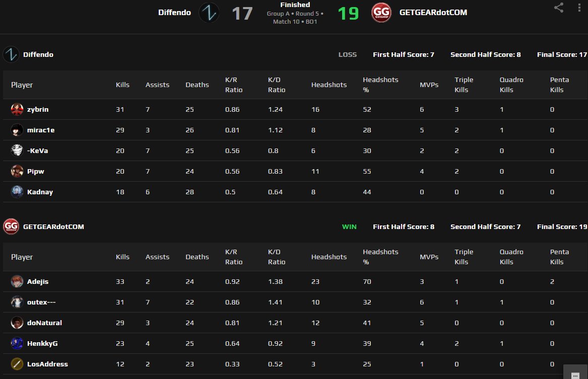Open GETGEARdotCOM team name in header
The height and width of the screenshot is (379, 588).
(433, 13)
